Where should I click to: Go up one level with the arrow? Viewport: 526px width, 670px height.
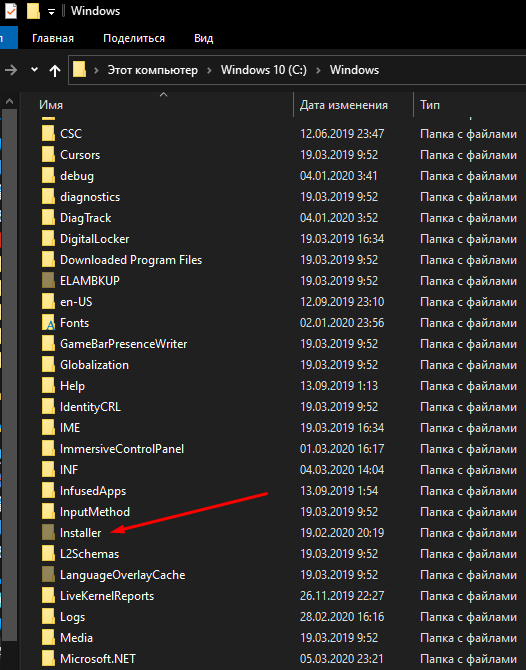click(55, 70)
